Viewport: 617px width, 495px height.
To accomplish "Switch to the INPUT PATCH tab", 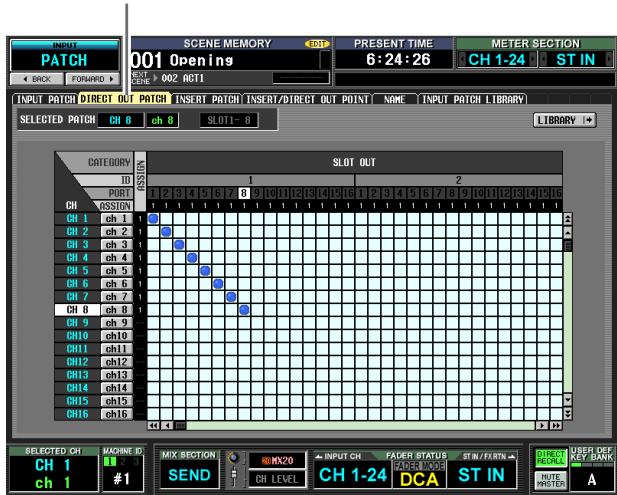I will pos(45,99).
